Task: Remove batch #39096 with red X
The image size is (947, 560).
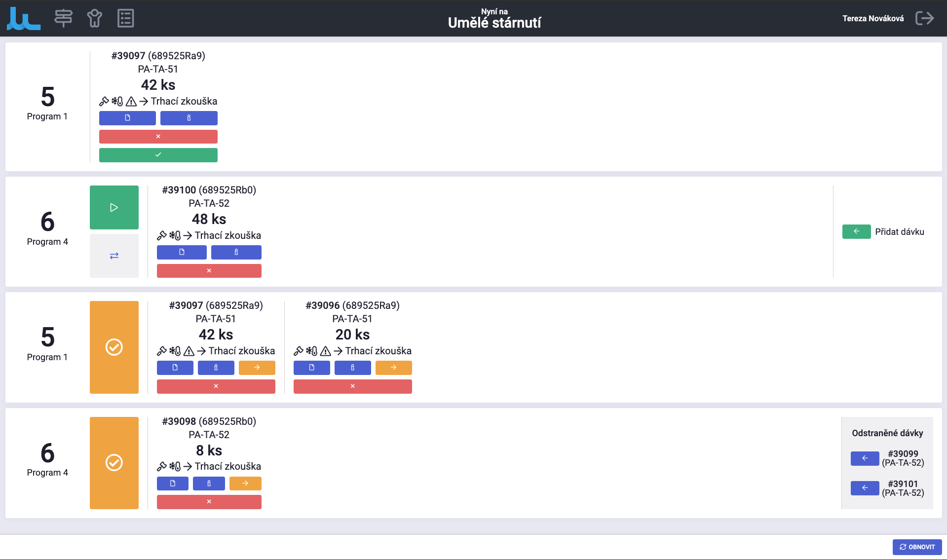Action: (352, 386)
